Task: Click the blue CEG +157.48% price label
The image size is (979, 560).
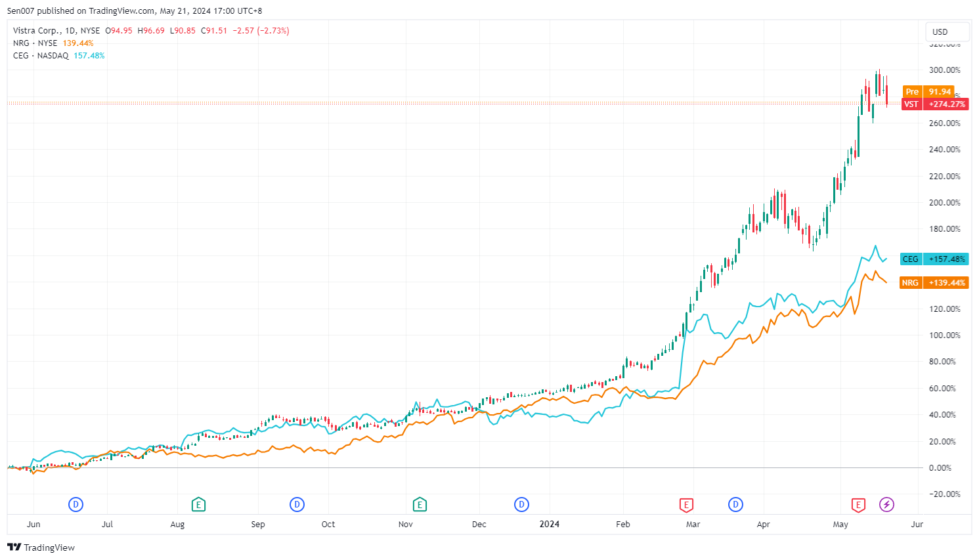Action: (934, 259)
